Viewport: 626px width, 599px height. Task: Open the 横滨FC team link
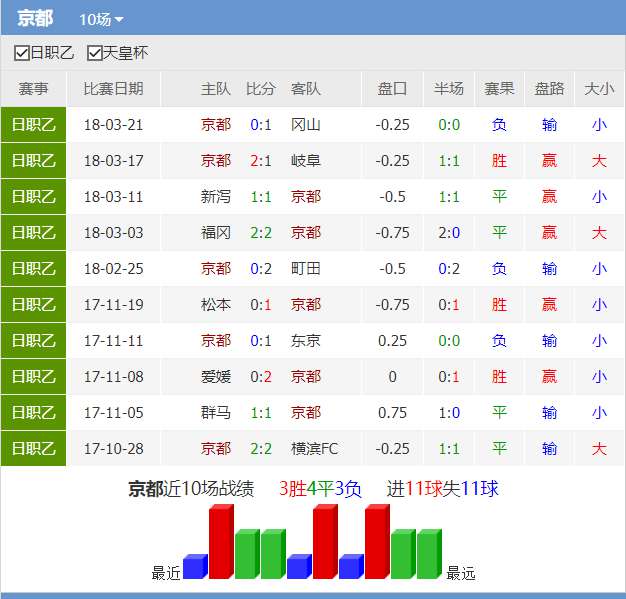point(314,449)
